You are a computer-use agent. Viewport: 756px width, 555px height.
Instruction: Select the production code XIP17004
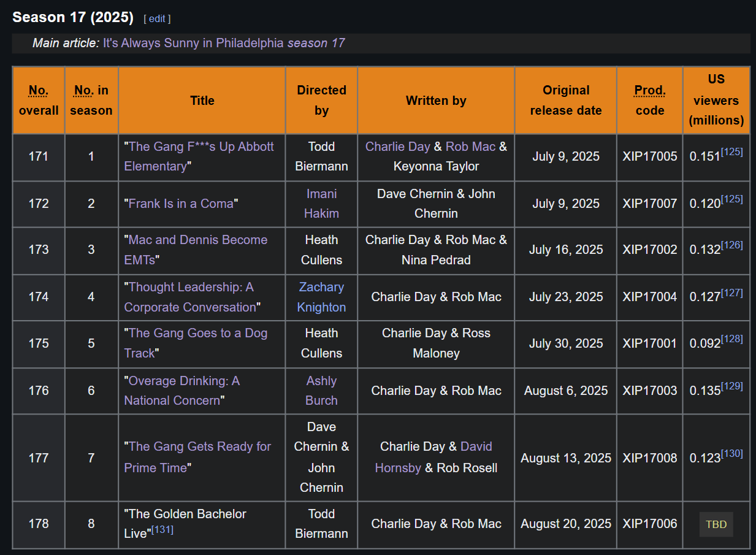coord(650,297)
